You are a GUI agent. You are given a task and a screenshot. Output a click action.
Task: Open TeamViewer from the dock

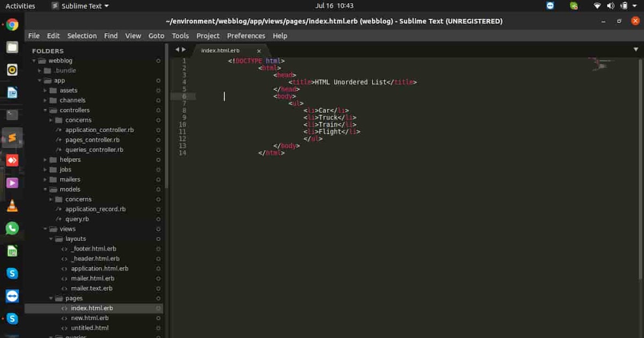[12, 296]
